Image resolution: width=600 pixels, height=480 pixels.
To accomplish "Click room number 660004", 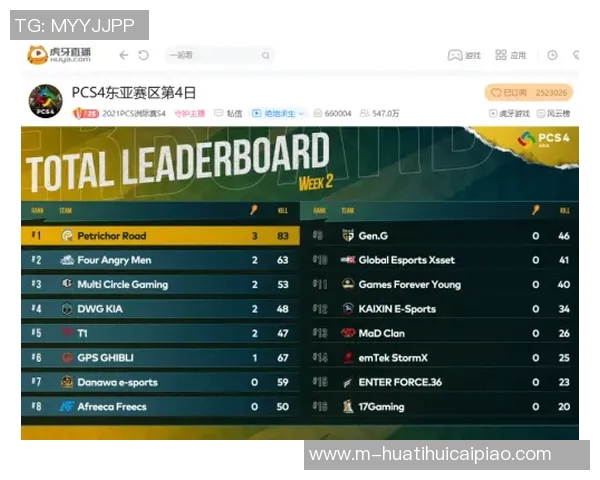I will tap(332, 113).
